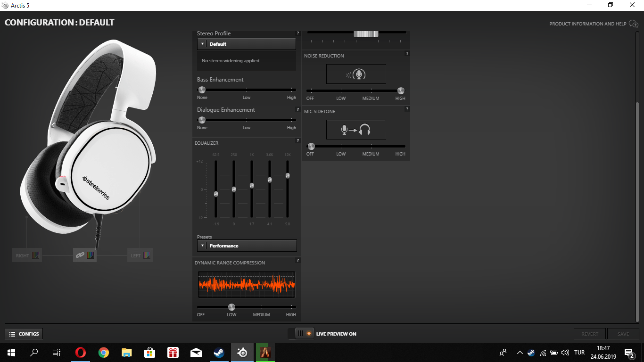644x362 pixels.
Task: Open Product Information and Help link
Action: 588,24
